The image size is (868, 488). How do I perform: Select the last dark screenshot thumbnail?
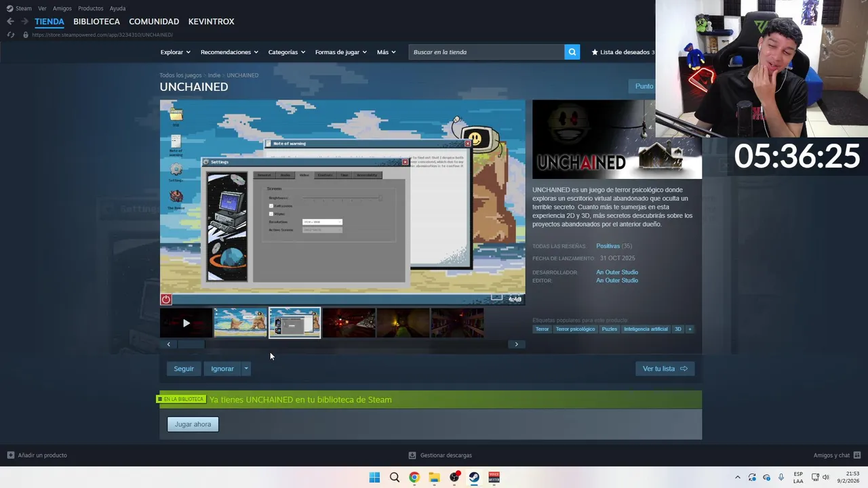point(458,323)
